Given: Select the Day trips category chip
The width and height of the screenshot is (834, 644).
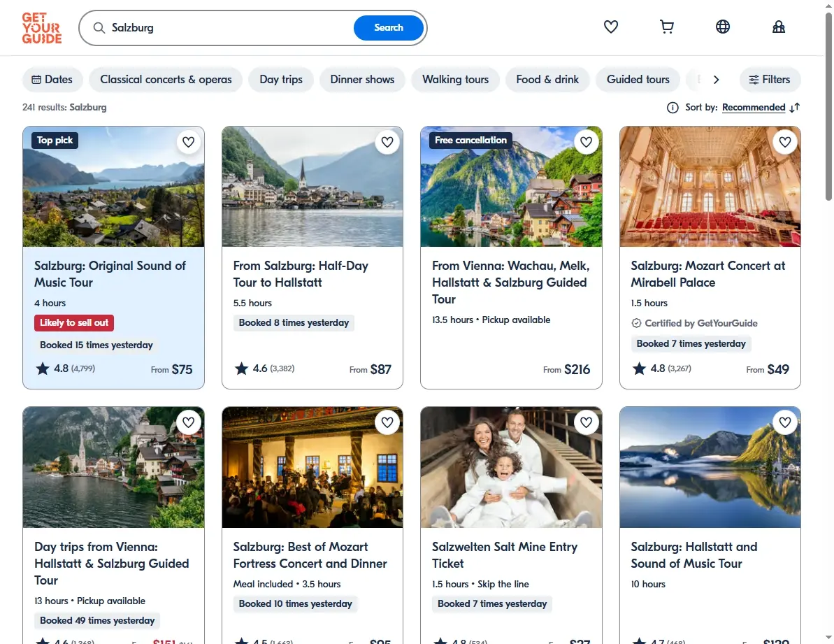Looking at the screenshot, I should (281, 80).
